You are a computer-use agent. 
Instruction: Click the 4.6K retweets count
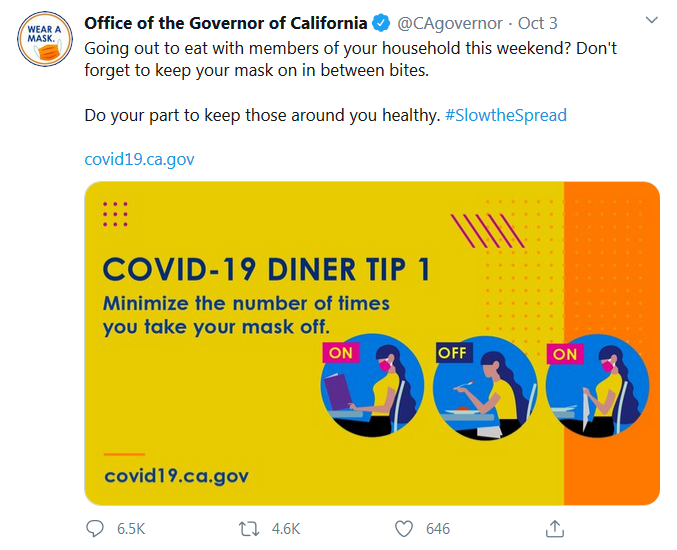[x=286, y=529]
